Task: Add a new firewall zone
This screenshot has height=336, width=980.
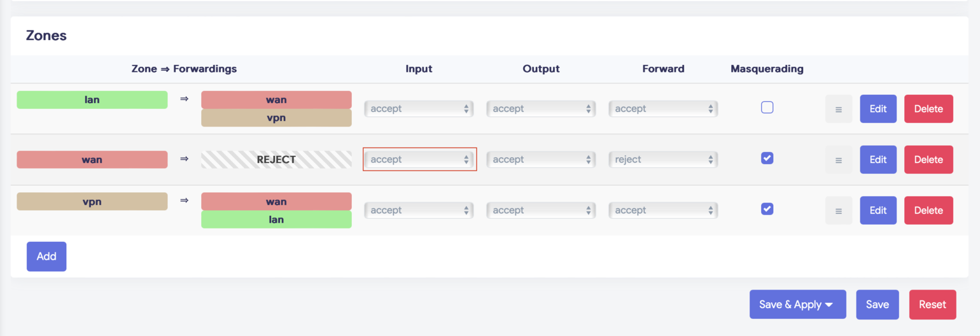Action: click(46, 256)
